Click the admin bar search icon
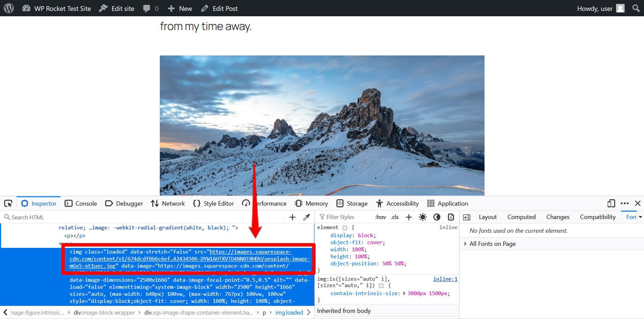The width and height of the screenshot is (644, 319). pos(636,8)
